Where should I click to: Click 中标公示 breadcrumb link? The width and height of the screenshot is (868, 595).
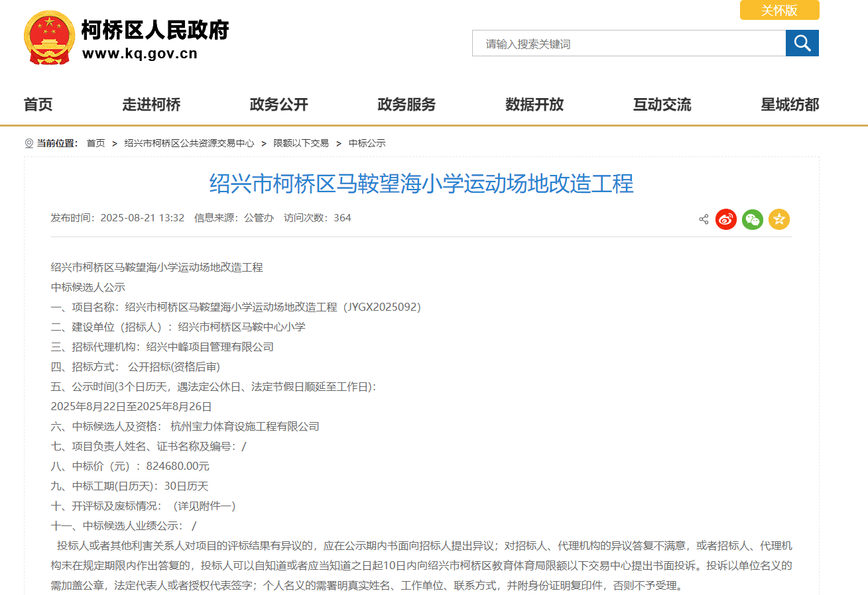point(367,143)
